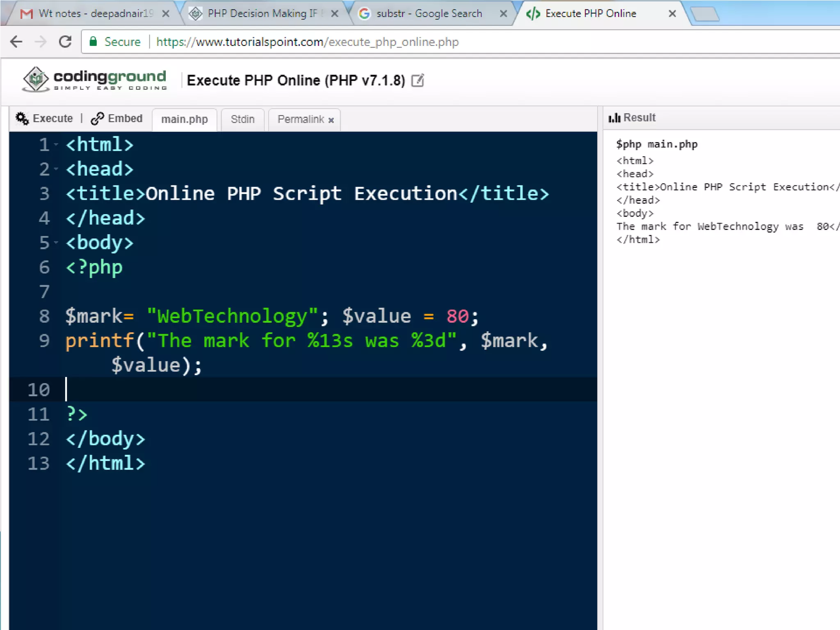Image resolution: width=840 pixels, height=630 pixels.
Task: Click the green Secure padlock icon
Action: [x=94, y=41]
